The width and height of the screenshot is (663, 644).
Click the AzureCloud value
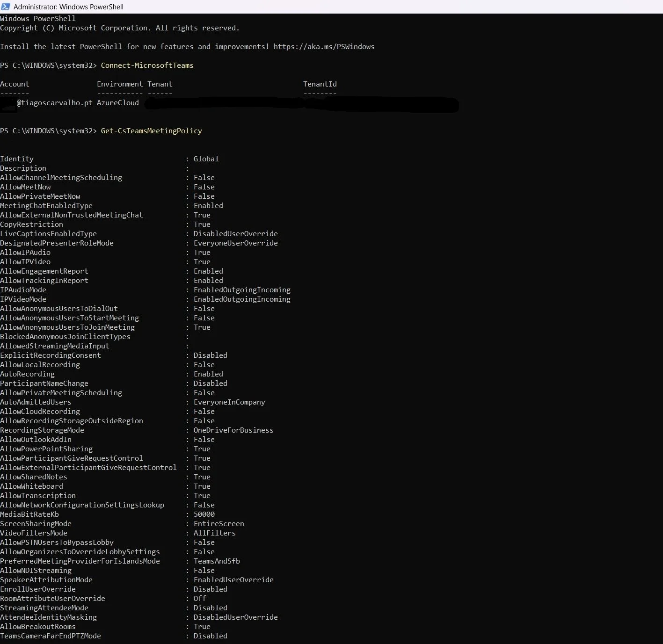pos(117,103)
